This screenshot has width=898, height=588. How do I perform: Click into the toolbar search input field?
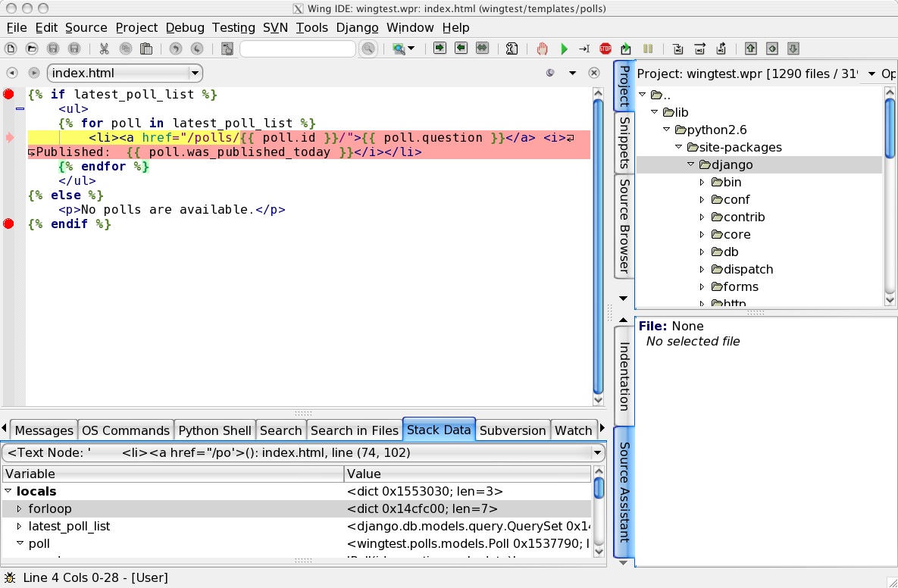(297, 48)
